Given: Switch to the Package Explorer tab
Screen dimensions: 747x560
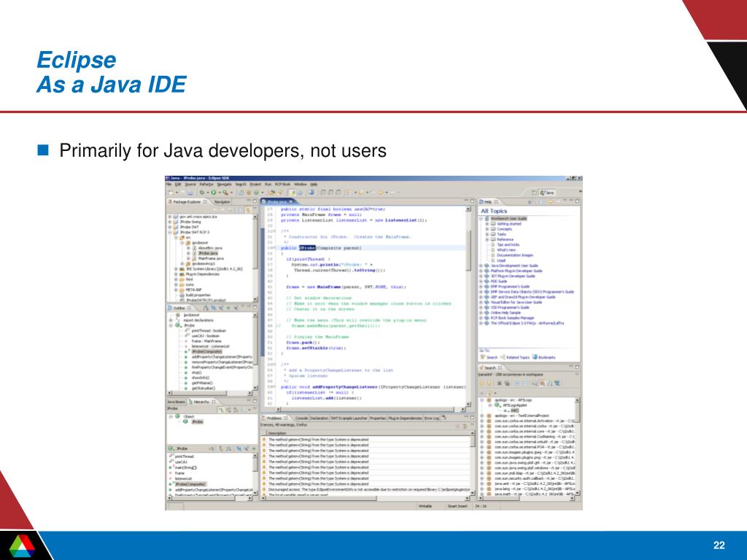Looking at the screenshot, I should 187,201.
